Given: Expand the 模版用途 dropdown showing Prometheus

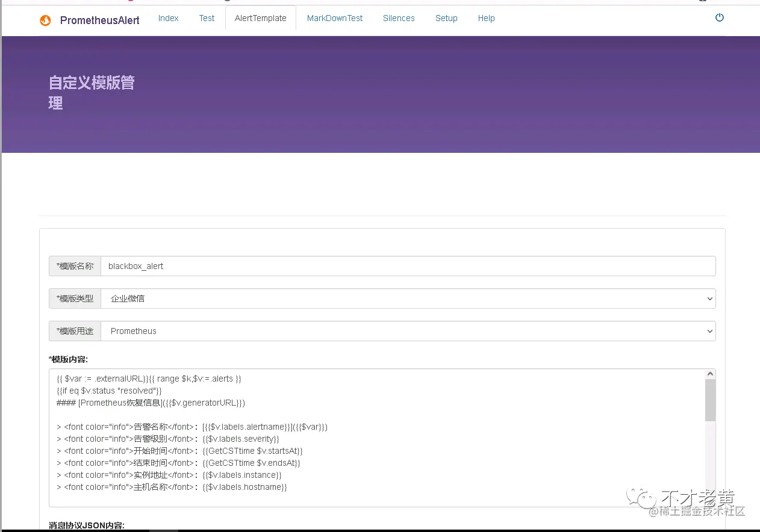Looking at the screenshot, I should coord(408,331).
